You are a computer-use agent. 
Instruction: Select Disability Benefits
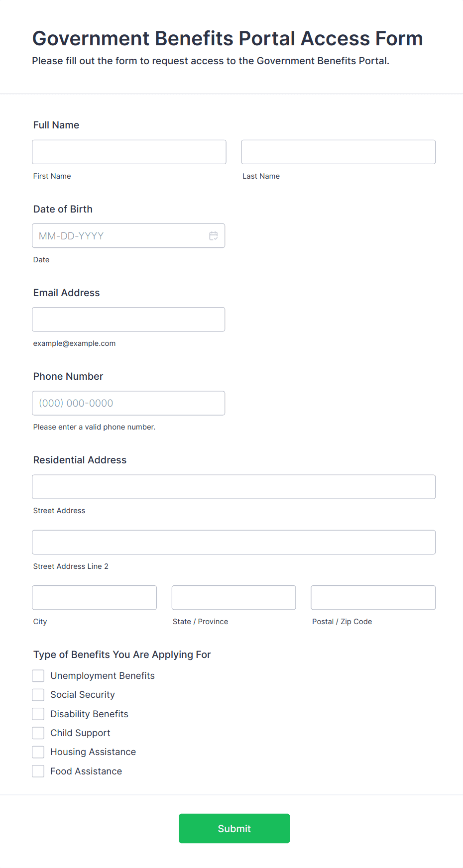[x=38, y=713]
